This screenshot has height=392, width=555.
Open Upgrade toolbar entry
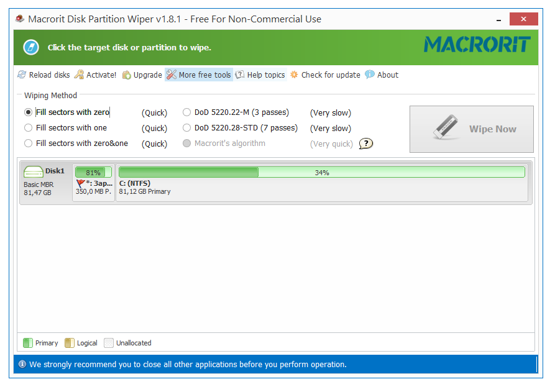pos(142,75)
